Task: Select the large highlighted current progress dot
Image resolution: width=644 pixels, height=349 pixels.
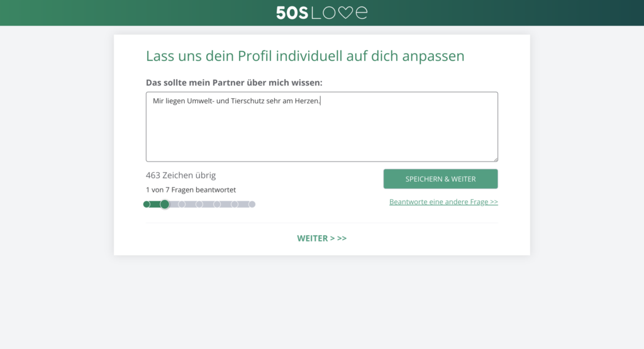Action: (165, 204)
